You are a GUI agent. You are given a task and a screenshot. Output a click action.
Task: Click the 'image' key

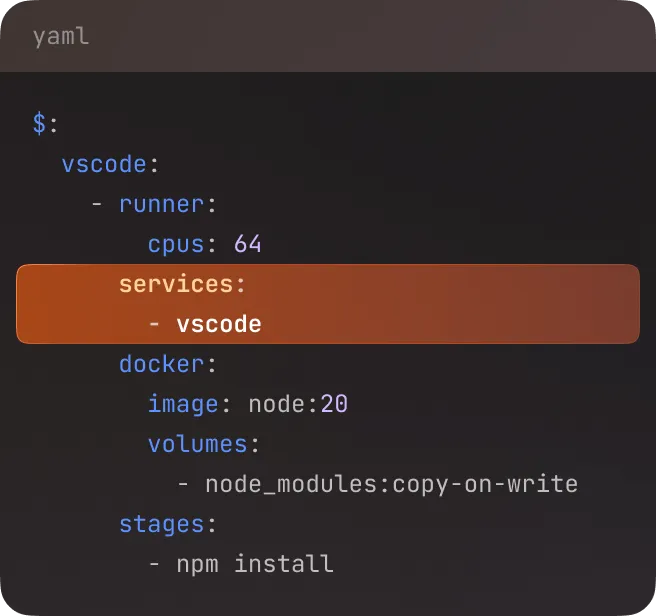click(183, 404)
